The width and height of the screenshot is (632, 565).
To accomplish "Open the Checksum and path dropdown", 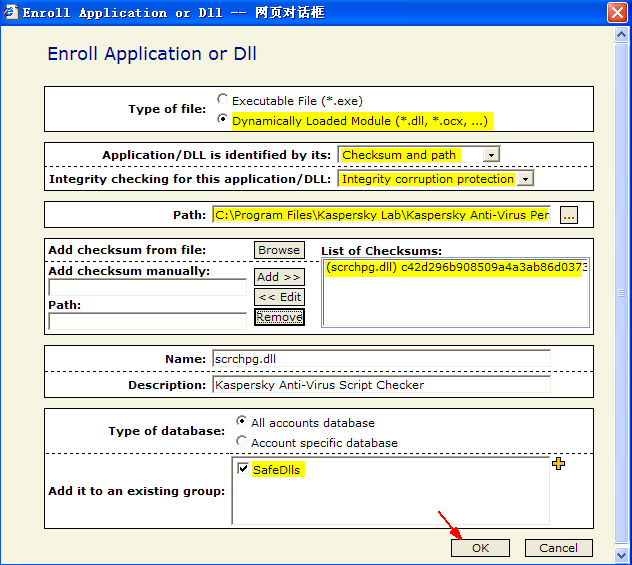I will click(x=491, y=155).
